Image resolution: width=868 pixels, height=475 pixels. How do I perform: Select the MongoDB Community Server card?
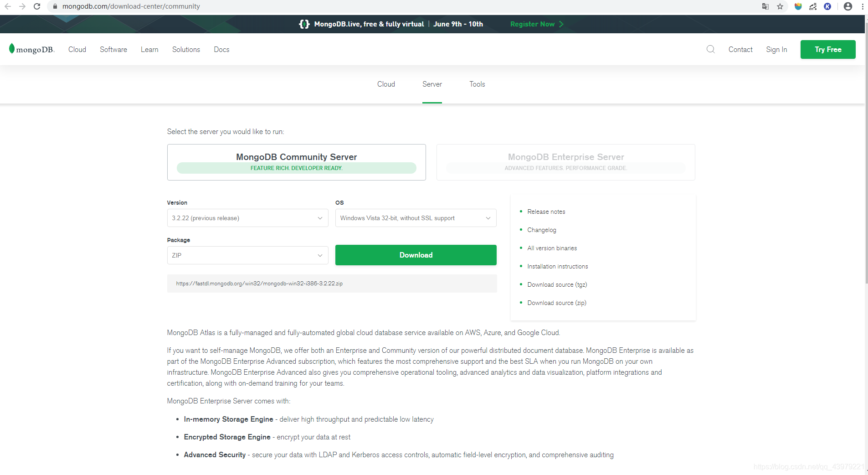click(296, 162)
